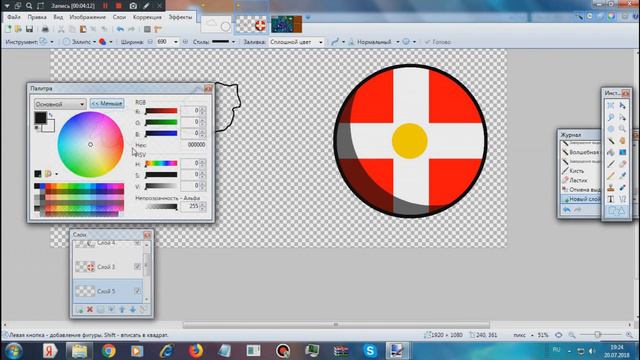Select the Pan hand tool

click(x=622, y=141)
